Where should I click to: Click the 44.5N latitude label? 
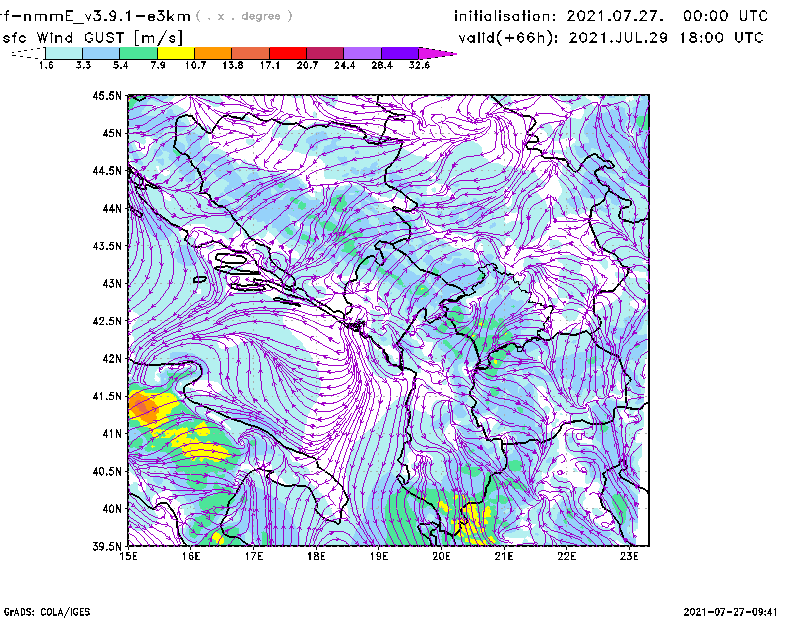107,170
